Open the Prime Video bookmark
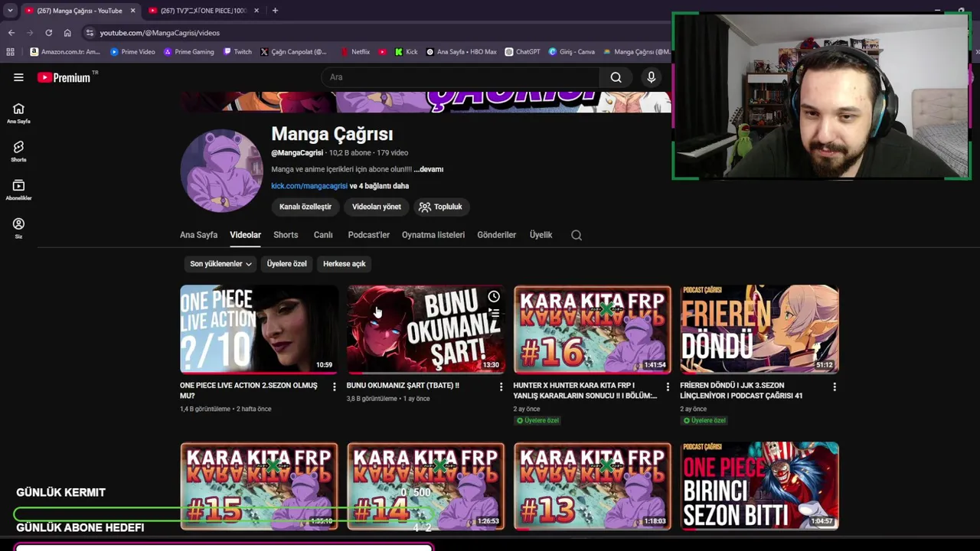 point(132,52)
